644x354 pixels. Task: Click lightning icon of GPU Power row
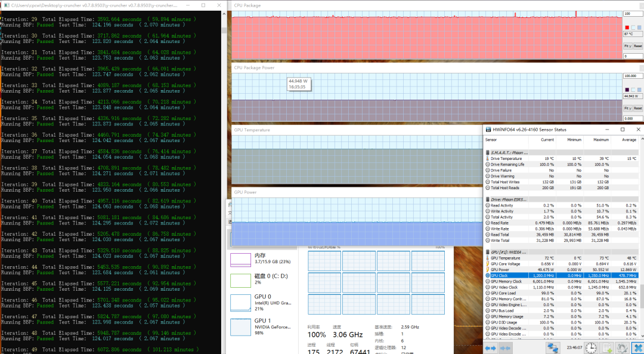pos(488,269)
